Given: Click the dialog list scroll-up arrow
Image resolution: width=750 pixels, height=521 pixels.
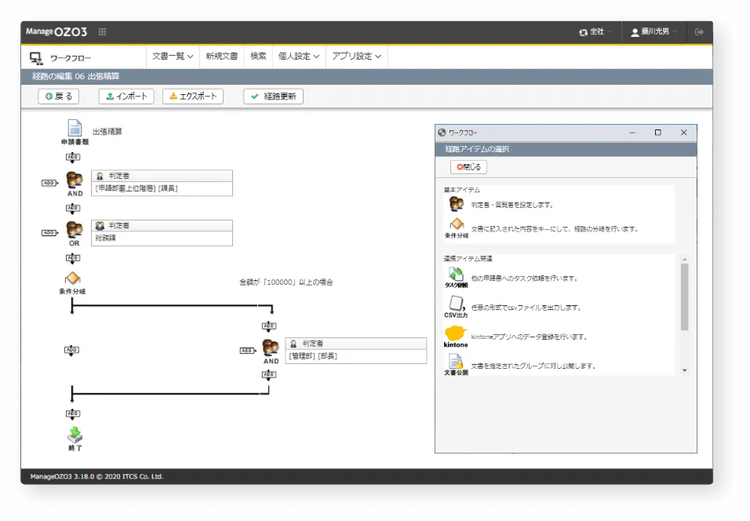Looking at the screenshot, I should 685,259.
